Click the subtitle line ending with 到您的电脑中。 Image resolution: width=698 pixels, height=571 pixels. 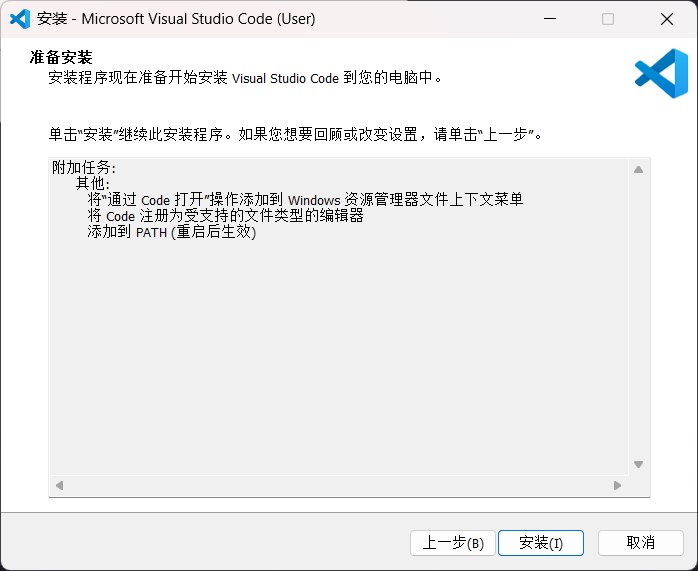click(x=245, y=78)
